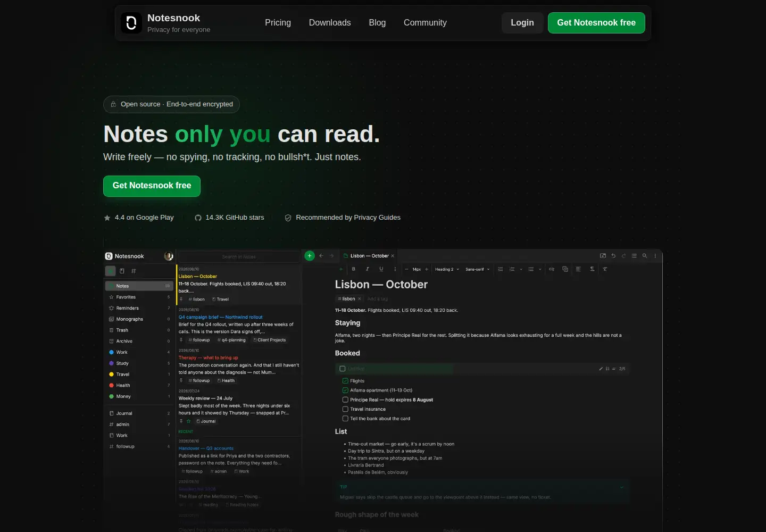Viewport: 766px width, 532px height.
Task: Open the hashtag tags tab in the sidebar
Action: click(134, 271)
